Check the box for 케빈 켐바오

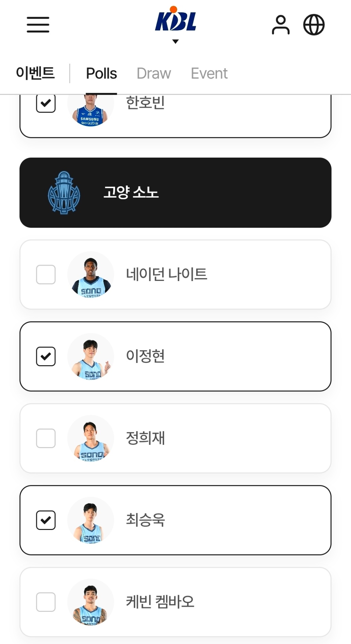(46, 602)
